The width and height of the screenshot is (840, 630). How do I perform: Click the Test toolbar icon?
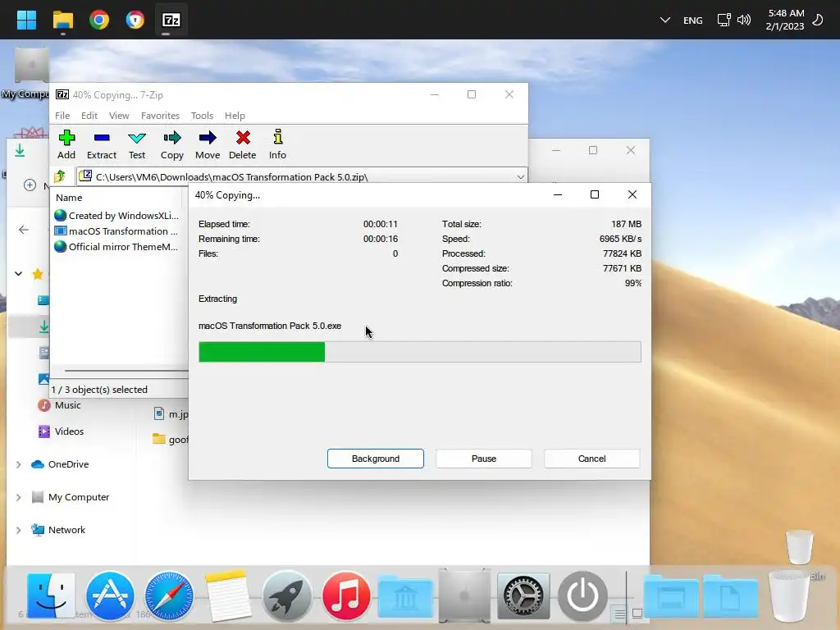point(137,144)
